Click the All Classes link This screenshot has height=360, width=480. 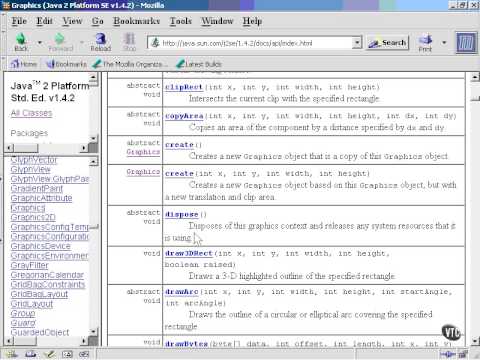[31, 113]
